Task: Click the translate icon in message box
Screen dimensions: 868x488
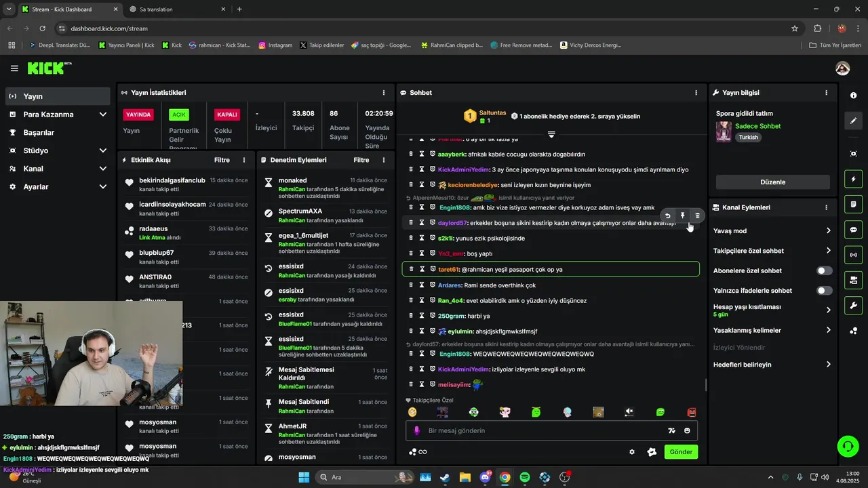Action: (671, 430)
